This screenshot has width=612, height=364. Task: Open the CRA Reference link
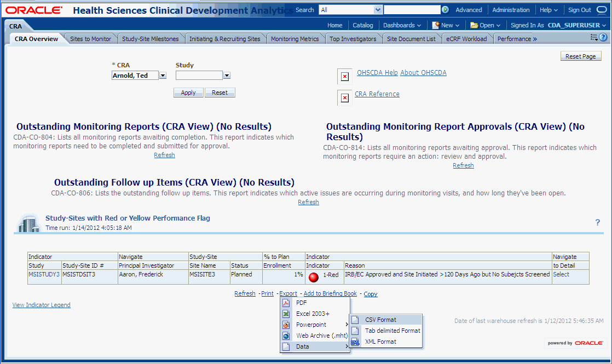pyautogui.click(x=377, y=94)
